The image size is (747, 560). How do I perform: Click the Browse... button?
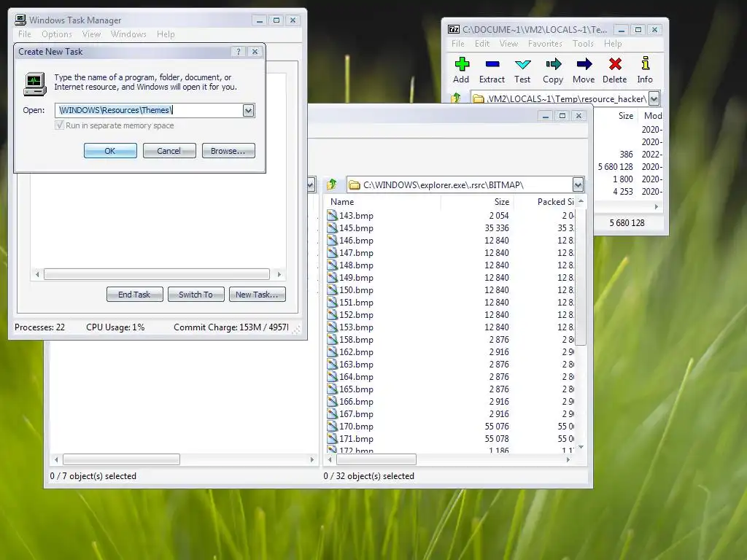228,151
